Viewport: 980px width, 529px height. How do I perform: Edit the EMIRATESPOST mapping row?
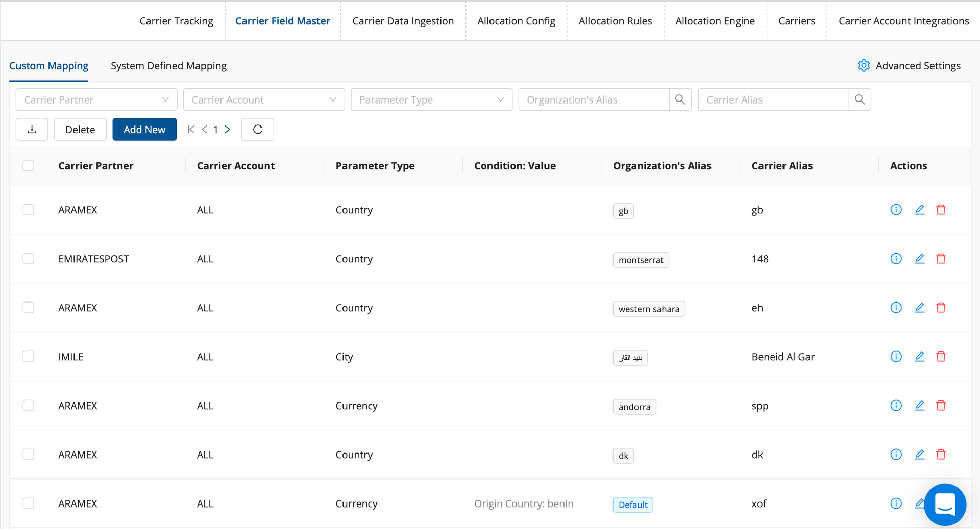919,259
